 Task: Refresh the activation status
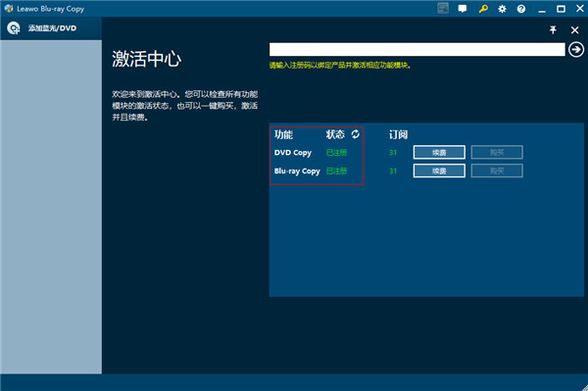tap(355, 134)
